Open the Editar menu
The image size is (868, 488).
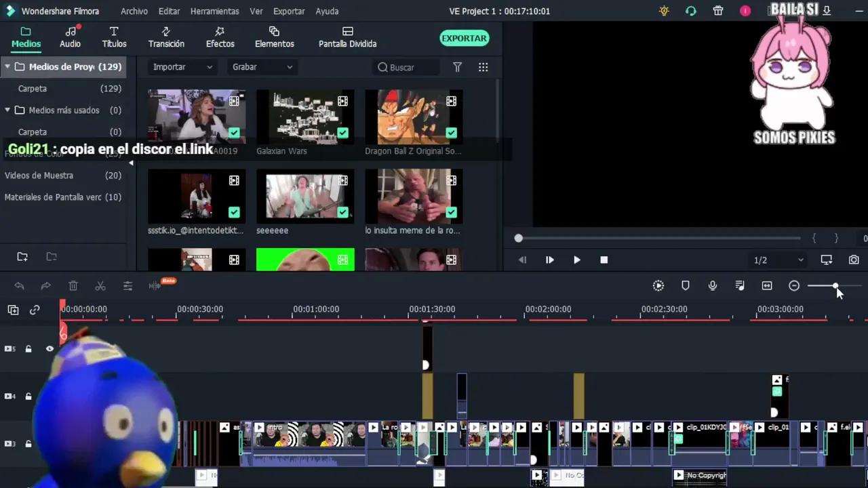coord(169,11)
